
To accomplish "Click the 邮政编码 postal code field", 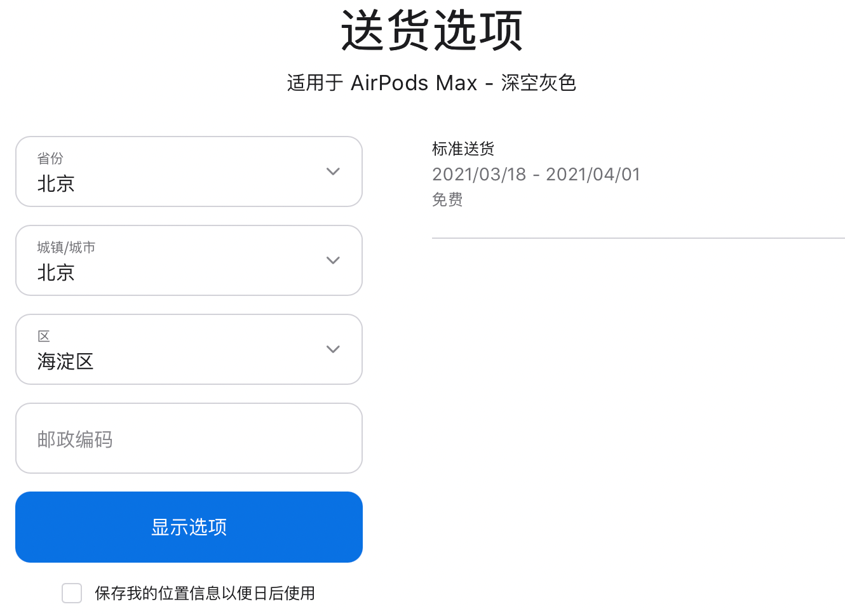I will pos(189,439).
